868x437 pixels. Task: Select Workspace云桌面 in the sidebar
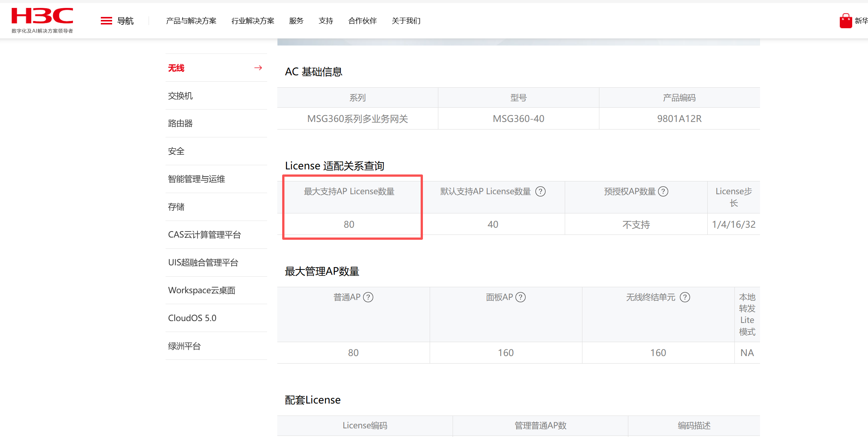point(202,291)
